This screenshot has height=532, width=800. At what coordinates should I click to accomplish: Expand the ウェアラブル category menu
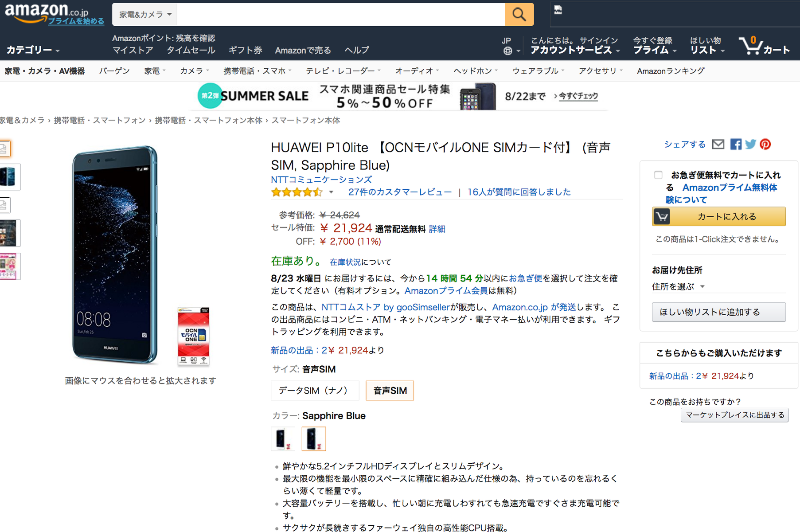538,71
